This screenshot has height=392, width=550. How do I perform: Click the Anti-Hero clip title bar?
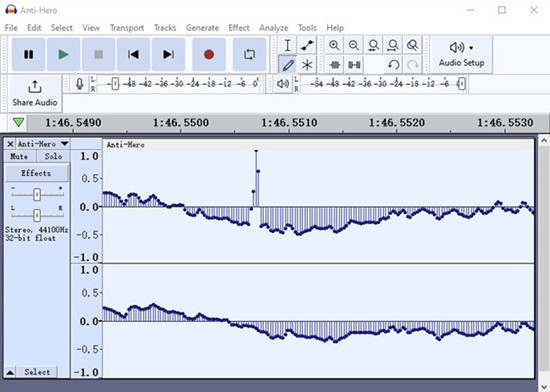318,144
